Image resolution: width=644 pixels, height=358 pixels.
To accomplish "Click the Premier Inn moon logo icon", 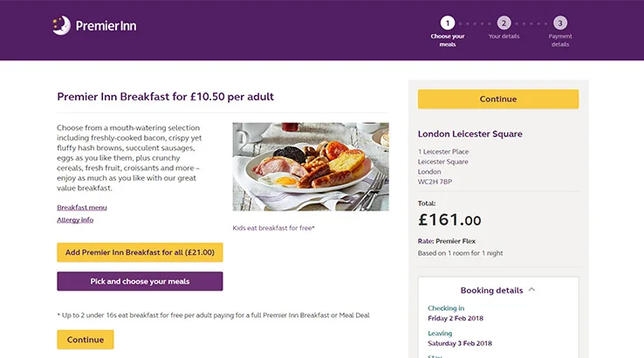I will (61, 25).
